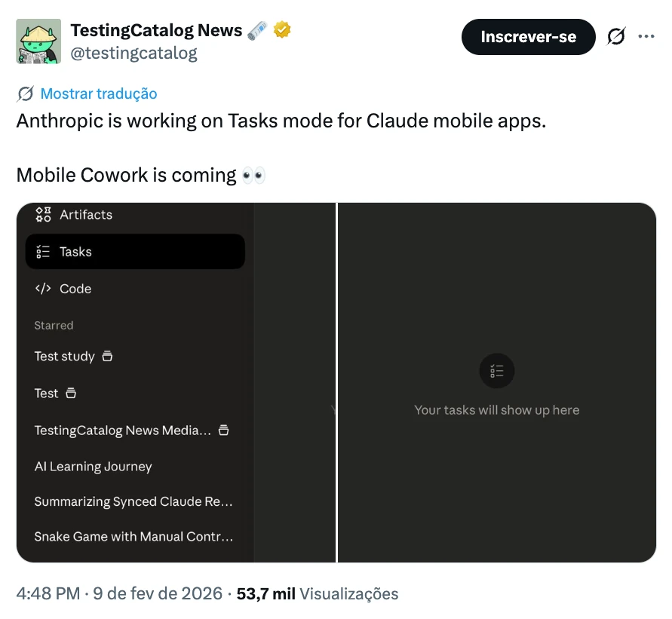Open the AI Learning Journey chat
672x619 pixels.
94,467
